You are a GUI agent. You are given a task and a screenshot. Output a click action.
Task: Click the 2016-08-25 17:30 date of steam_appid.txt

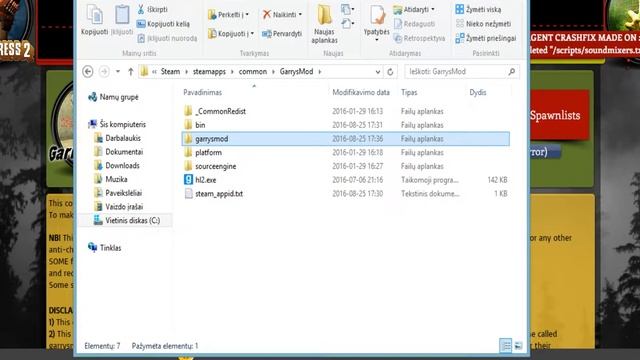pos(358,193)
